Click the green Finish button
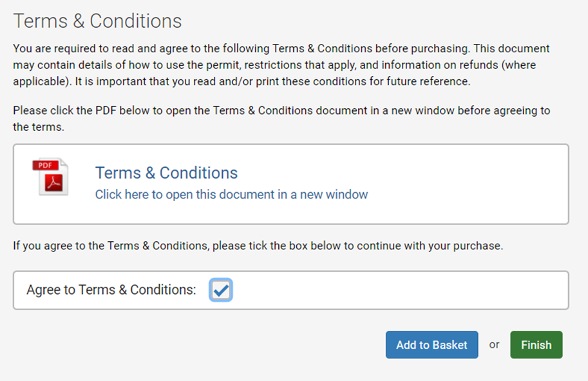Image resolution: width=588 pixels, height=381 pixels. pyautogui.click(x=536, y=345)
